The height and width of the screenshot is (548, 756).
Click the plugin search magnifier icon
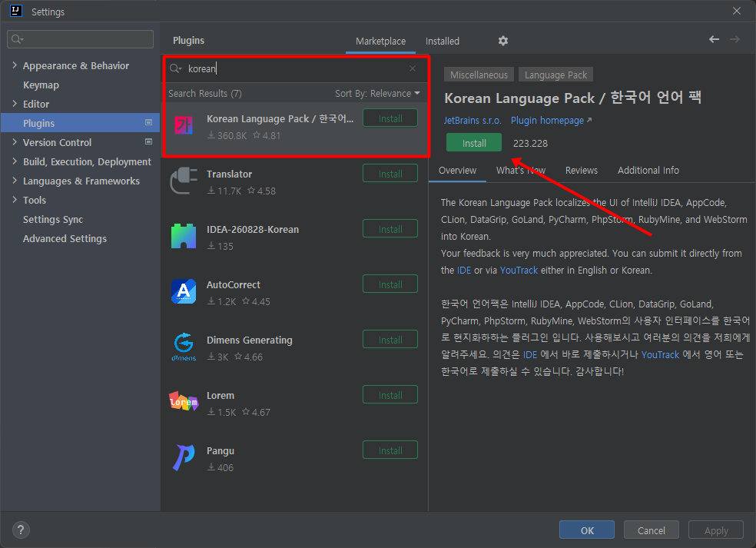pyautogui.click(x=175, y=68)
